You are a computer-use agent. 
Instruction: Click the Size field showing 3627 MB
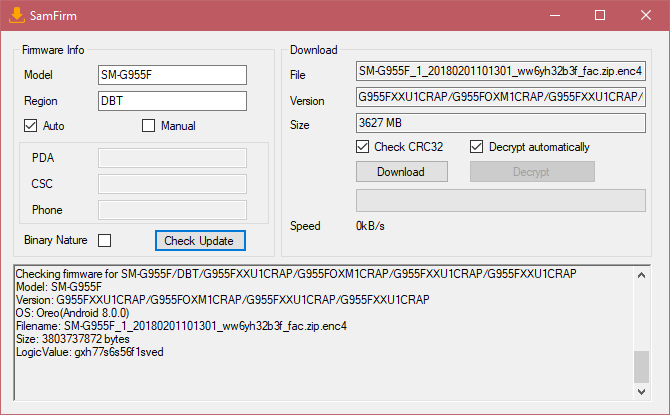(x=500, y=123)
